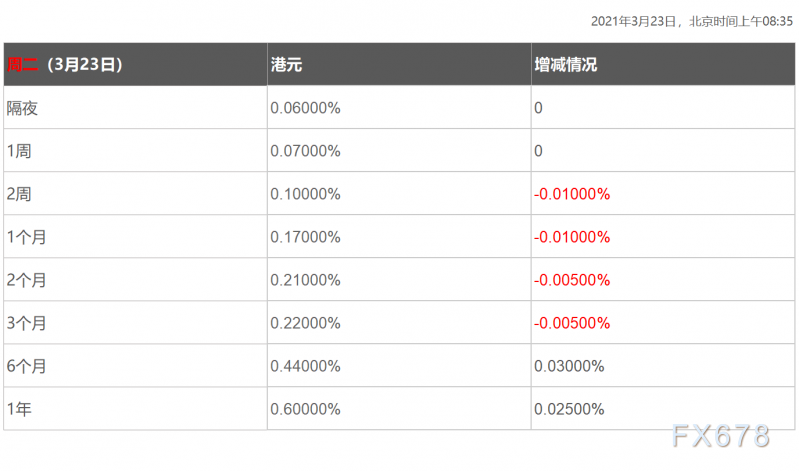Viewport: 800px width, 471px height.
Task: Click the red -0.00500% change for 3个月
Action: coord(572,323)
